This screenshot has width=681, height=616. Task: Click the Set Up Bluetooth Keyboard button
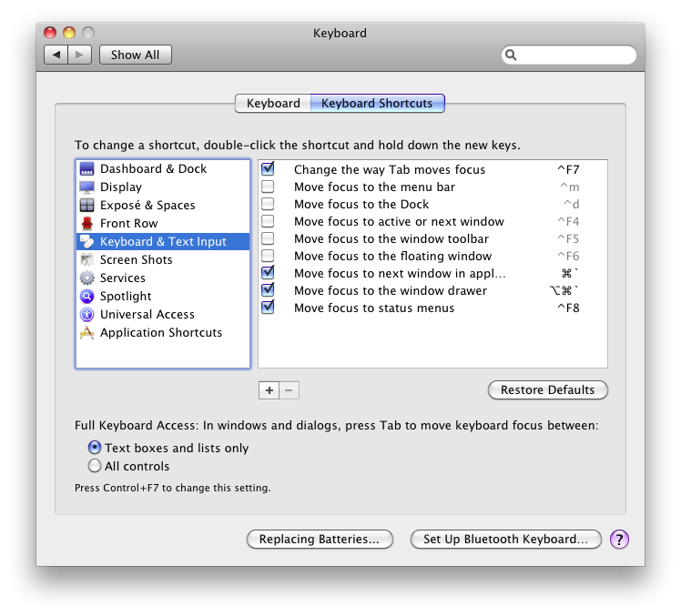click(506, 540)
